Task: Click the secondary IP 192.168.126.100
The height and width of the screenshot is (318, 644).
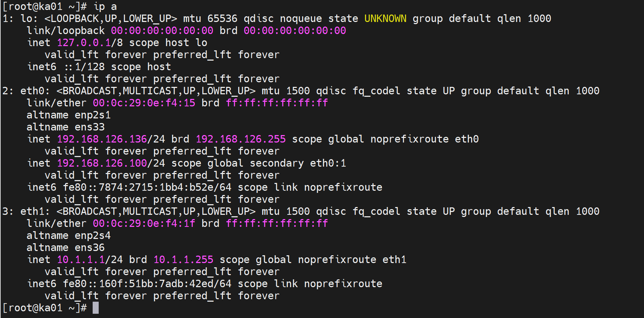Action: pyautogui.click(x=102, y=163)
